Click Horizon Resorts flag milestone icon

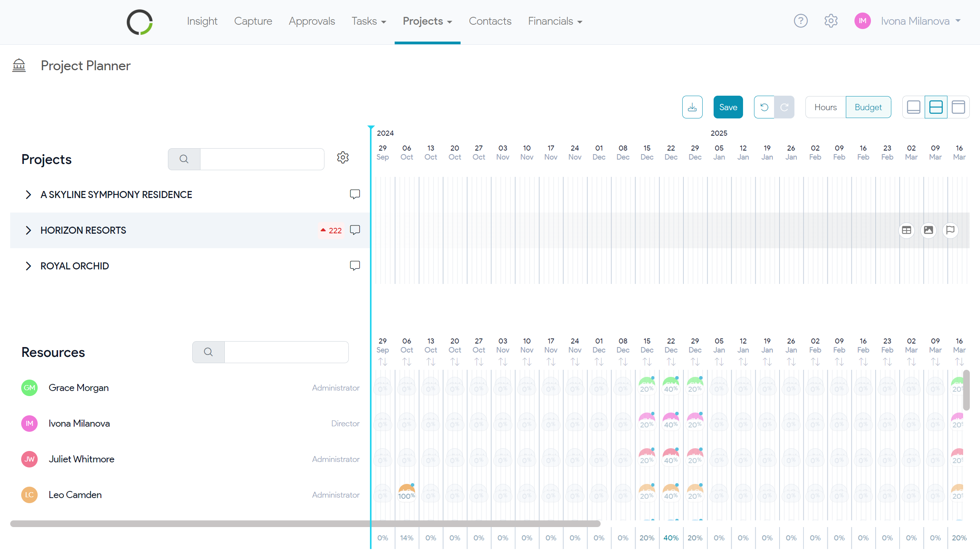click(950, 230)
